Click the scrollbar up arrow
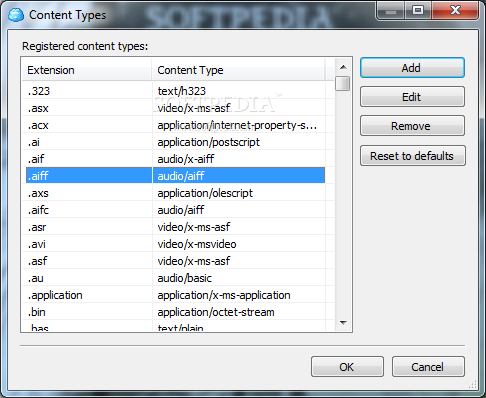This screenshot has height=398, width=486. (343, 67)
